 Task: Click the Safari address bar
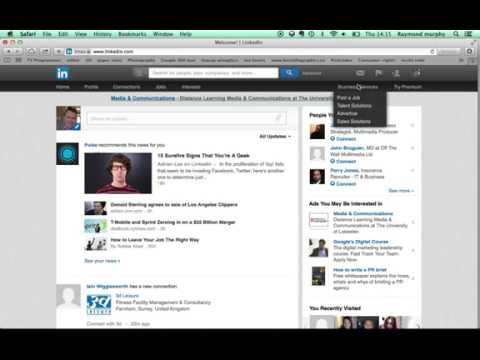tap(250, 51)
